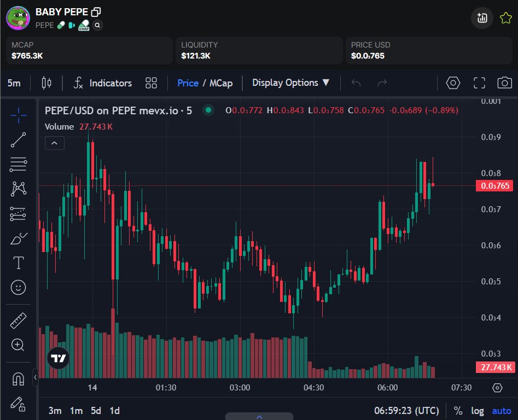Click the PEPE/USD on PEPE mevx.io title
This screenshot has height=420, width=518.
click(118, 110)
